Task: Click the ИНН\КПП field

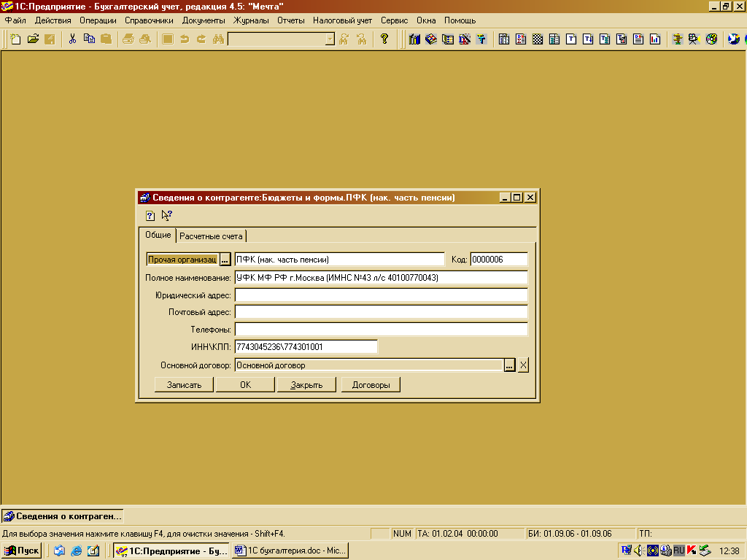Action: 306,346
